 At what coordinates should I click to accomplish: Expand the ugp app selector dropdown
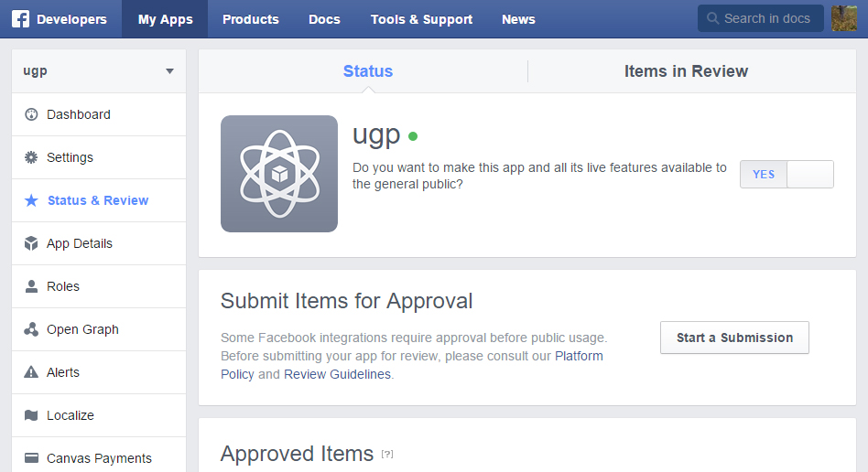[169, 71]
